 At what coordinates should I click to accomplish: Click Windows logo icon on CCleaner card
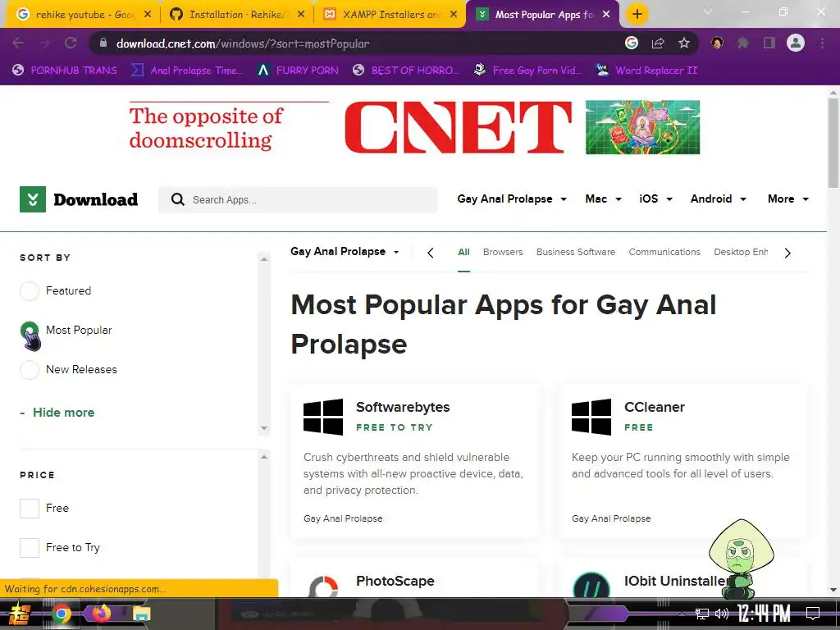click(591, 417)
